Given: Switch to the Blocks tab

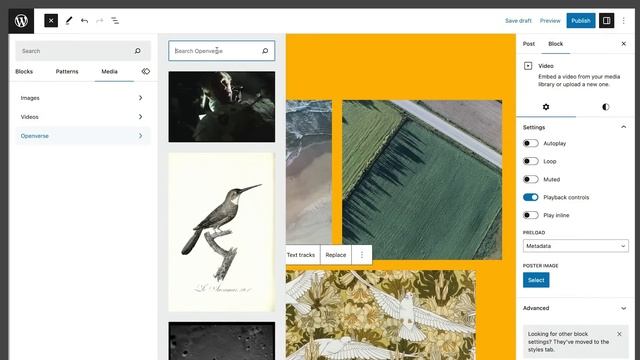Looking at the screenshot, I should point(24,71).
